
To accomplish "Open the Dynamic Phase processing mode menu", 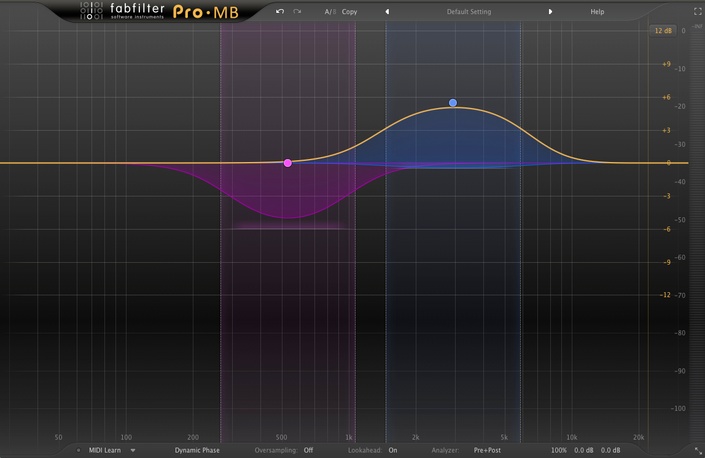I will 197,450.
